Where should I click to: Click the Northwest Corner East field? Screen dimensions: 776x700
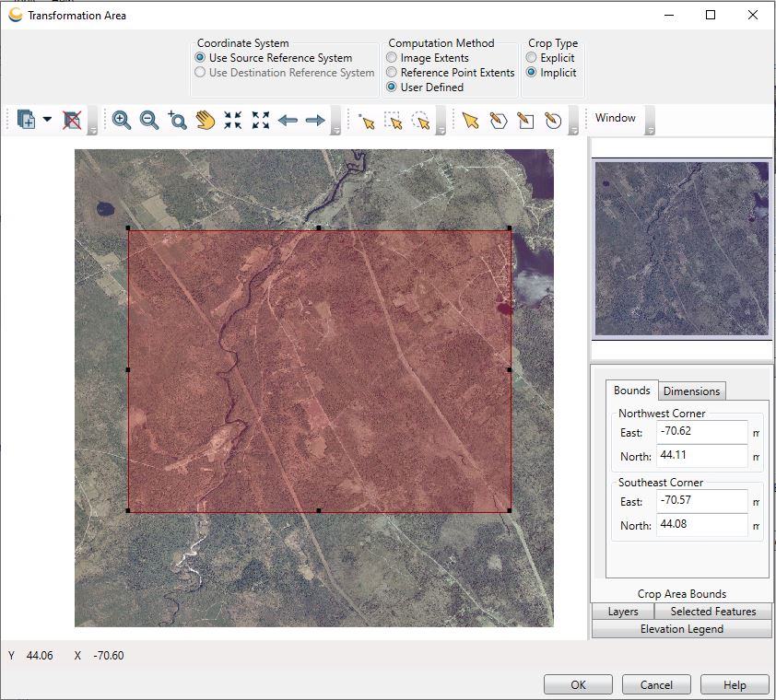[701, 431]
